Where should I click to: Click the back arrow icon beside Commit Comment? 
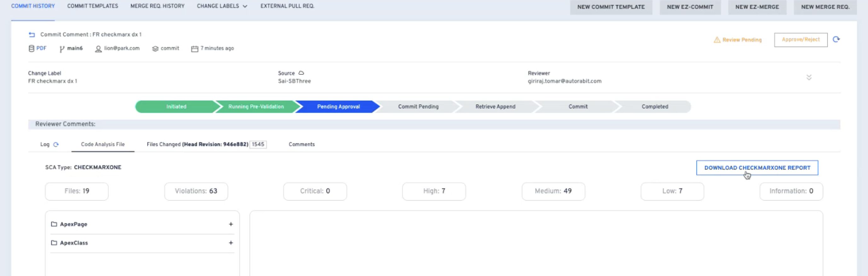click(x=32, y=34)
